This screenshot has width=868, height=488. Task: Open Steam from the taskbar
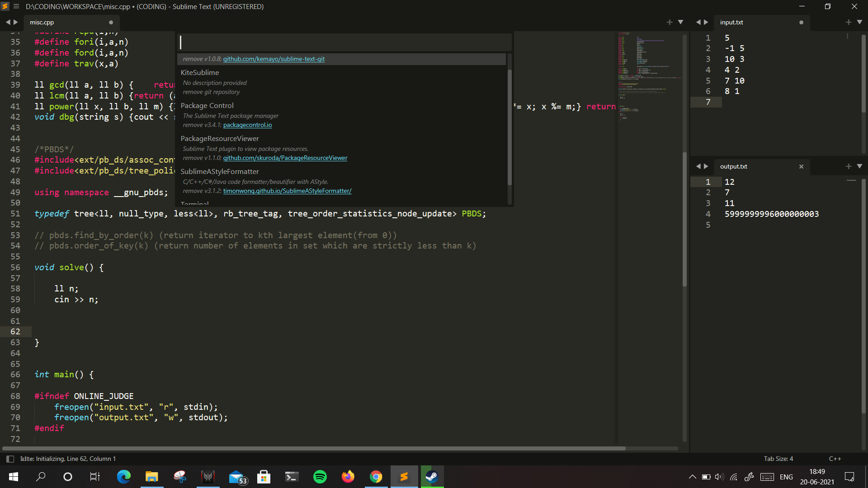click(432, 477)
